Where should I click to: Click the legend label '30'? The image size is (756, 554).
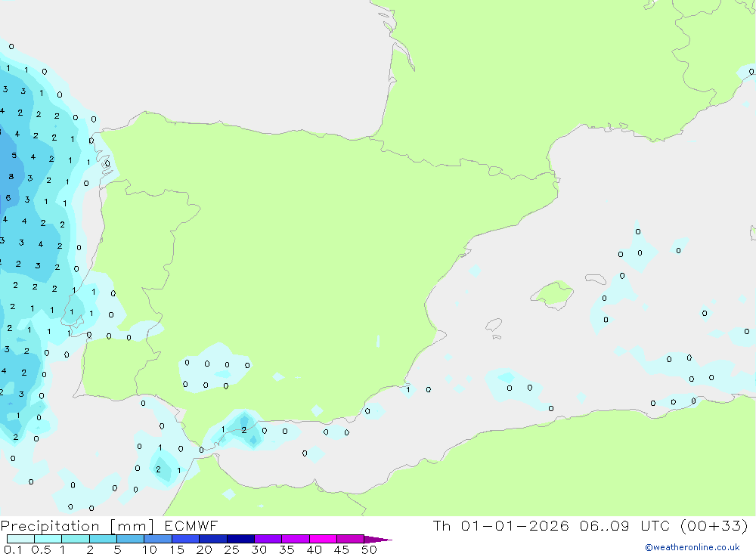pyautogui.click(x=259, y=549)
